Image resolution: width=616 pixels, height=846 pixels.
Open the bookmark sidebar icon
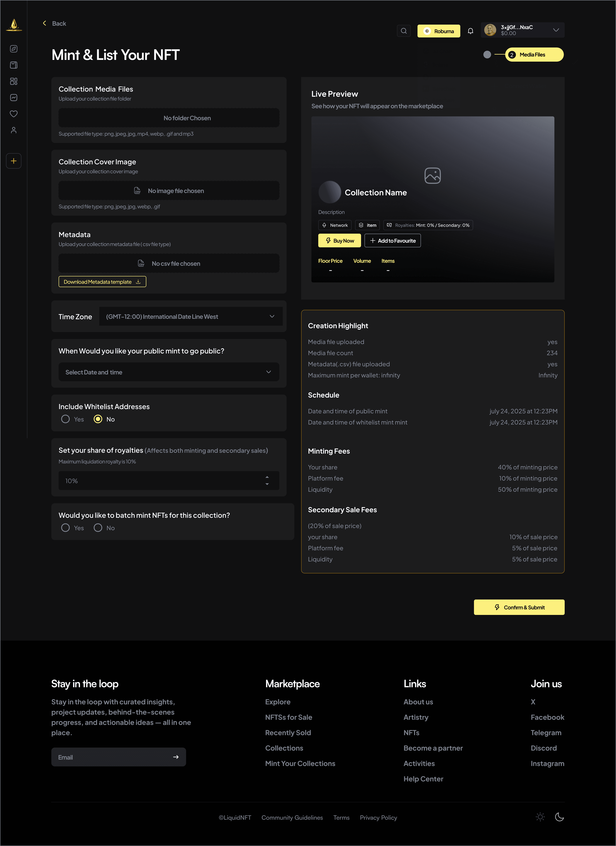(14, 65)
